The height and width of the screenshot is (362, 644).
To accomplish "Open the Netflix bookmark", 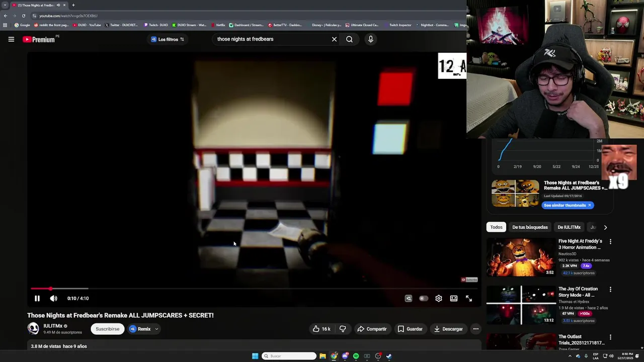I will tap(218, 25).
